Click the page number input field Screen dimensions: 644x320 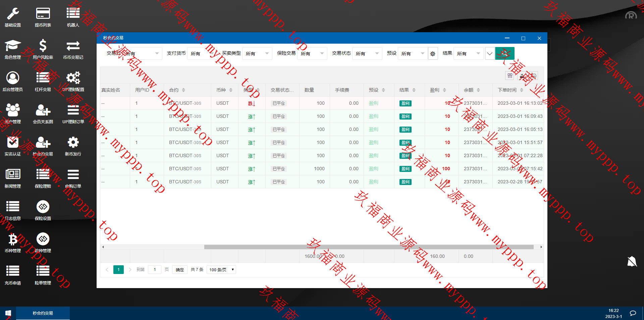pos(155,270)
